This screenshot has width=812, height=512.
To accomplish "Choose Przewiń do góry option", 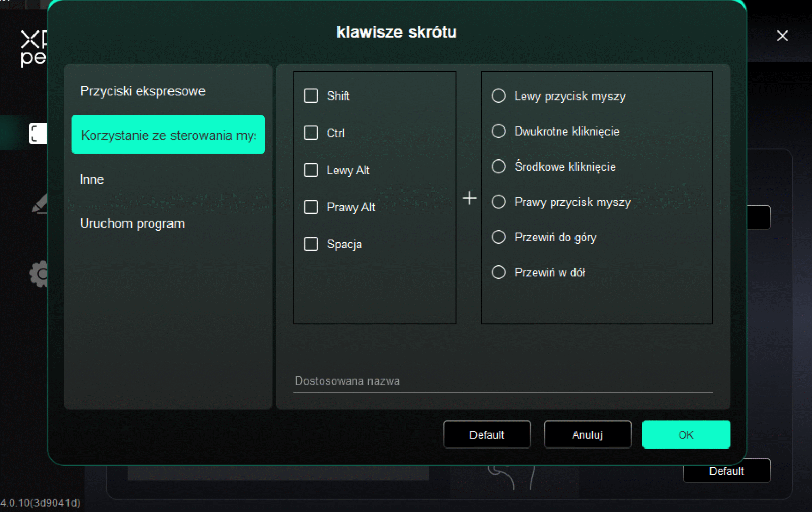I will coord(499,237).
